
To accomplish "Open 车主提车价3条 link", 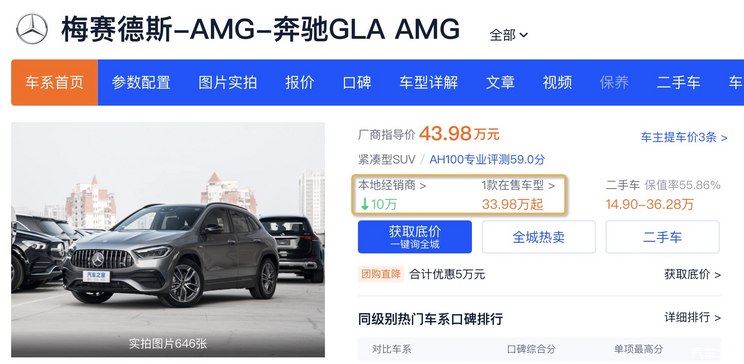I will point(684,138).
